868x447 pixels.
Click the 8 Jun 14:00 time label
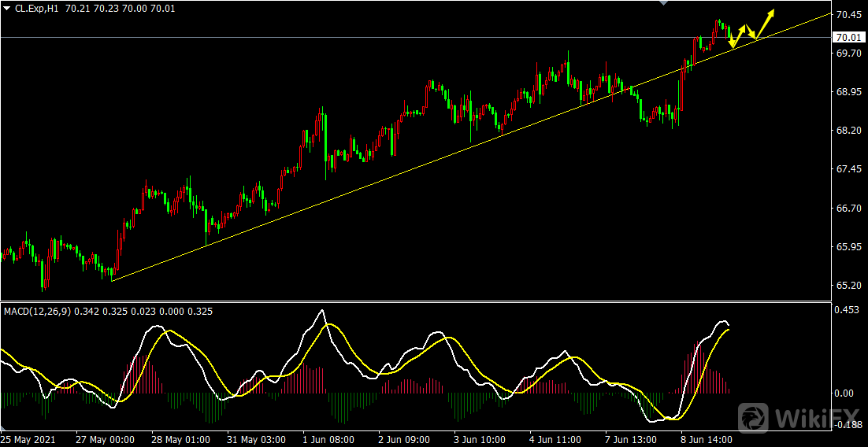pos(706,439)
